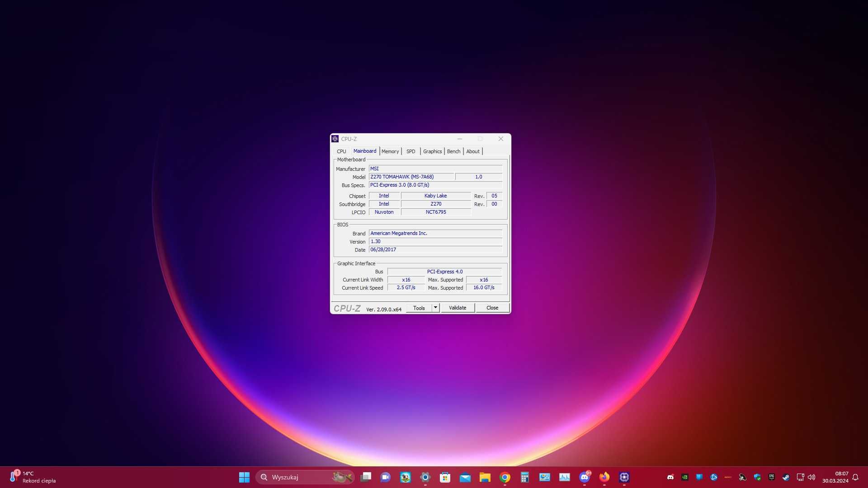Click the Nuvoton LPCIO vendor field
The image size is (868, 488).
384,212
